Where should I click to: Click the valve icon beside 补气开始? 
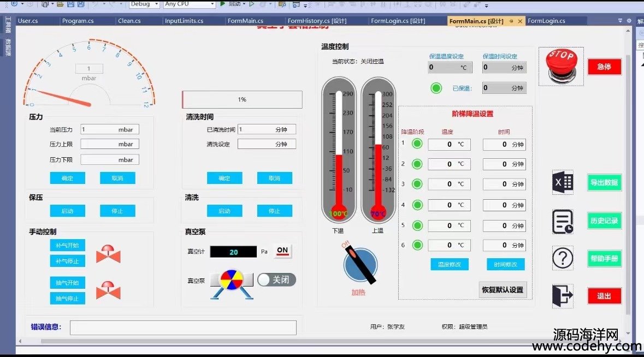pos(108,254)
